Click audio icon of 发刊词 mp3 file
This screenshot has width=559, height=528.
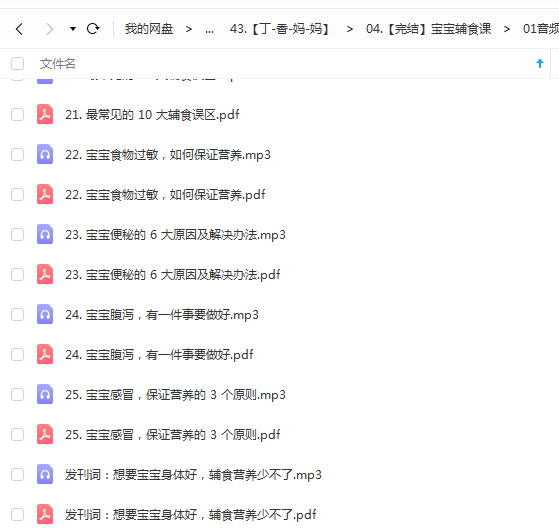tap(45, 475)
